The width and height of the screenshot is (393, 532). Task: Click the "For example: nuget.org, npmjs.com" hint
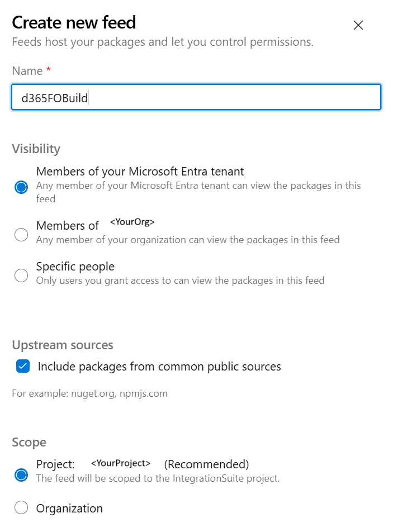[x=89, y=393]
